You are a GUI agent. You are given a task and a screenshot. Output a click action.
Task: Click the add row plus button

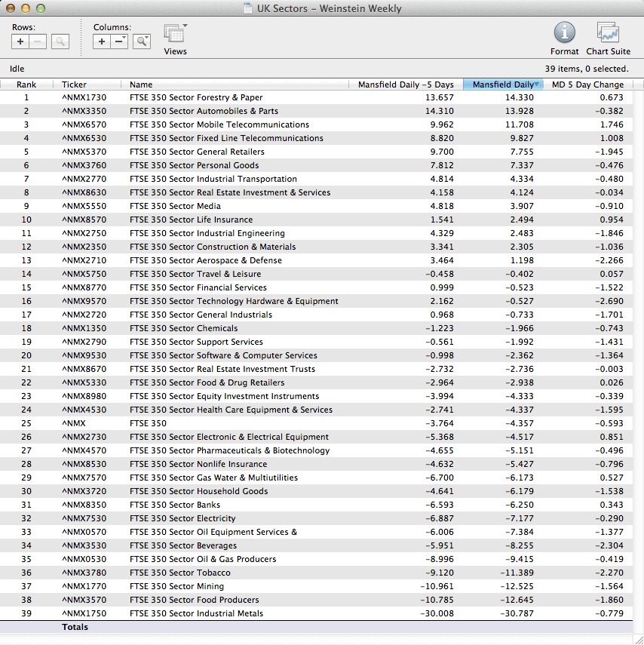(20, 41)
